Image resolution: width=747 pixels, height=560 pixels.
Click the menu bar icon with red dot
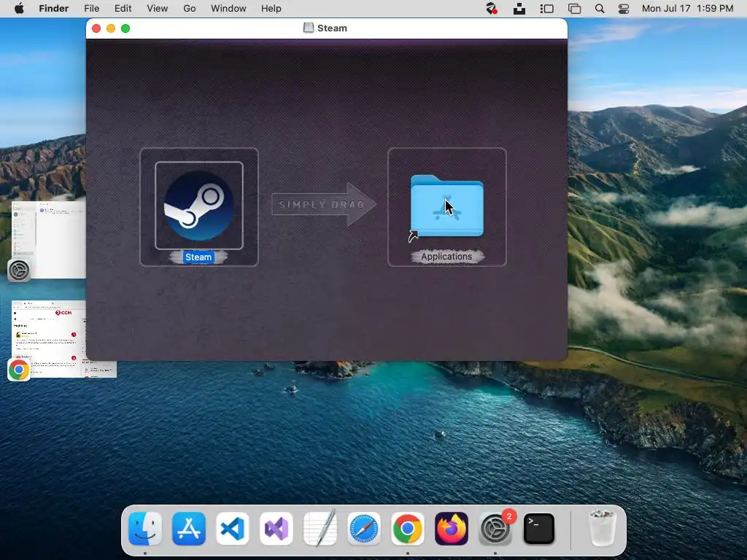tap(491, 9)
